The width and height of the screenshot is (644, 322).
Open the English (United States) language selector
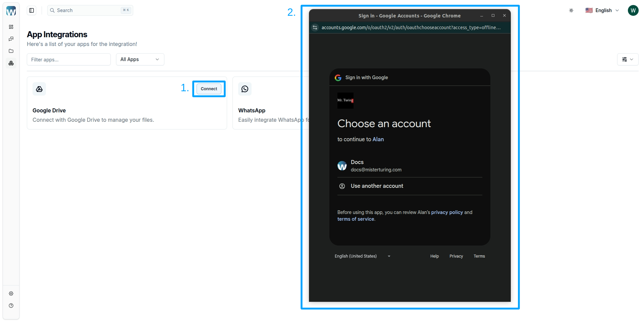[x=362, y=256]
